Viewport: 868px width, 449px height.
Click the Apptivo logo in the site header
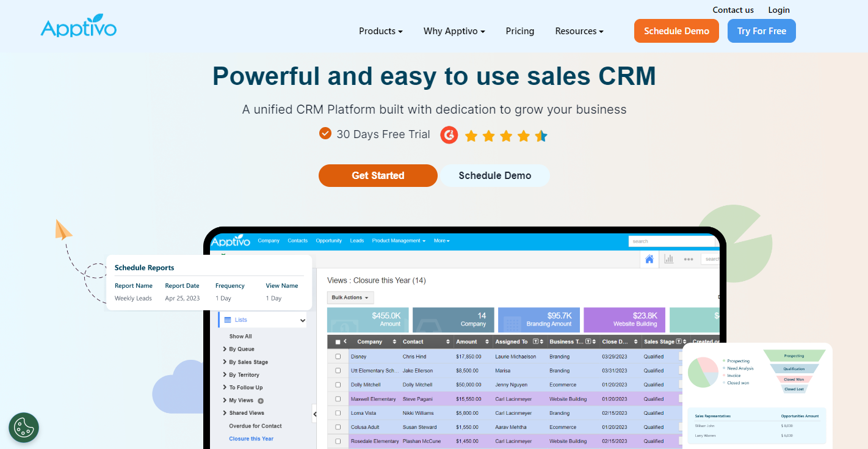coord(78,27)
